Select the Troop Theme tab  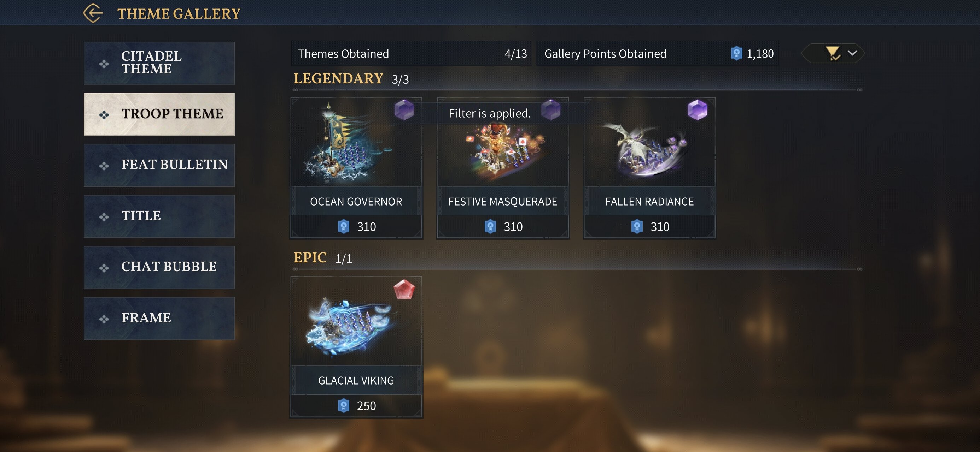click(x=159, y=114)
